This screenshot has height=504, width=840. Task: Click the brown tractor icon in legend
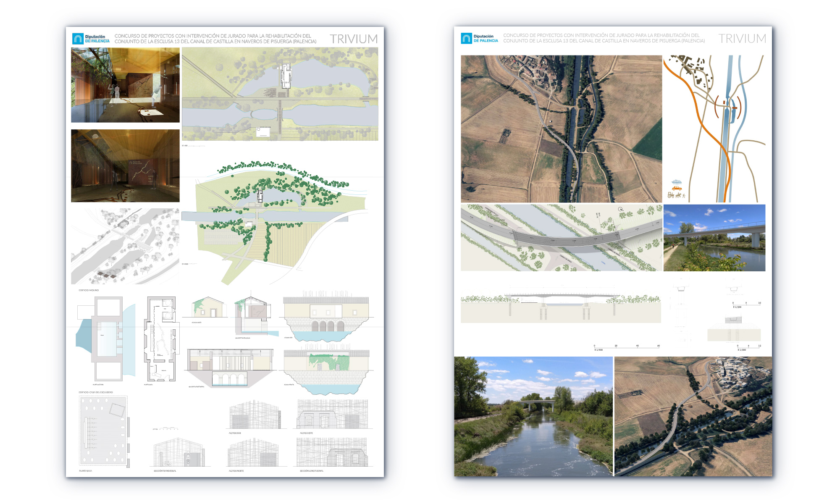click(x=671, y=195)
